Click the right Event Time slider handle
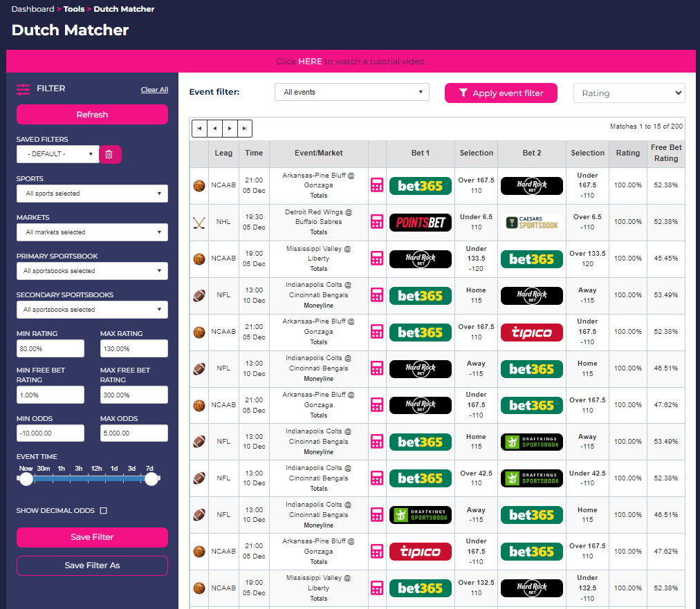700x609 pixels. pos(151,479)
